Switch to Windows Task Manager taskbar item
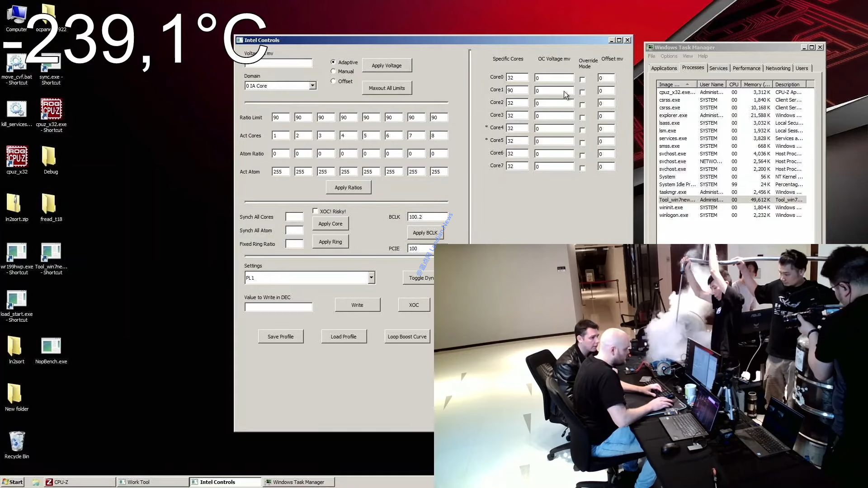Screen dimensions: 868x488 pos(298,482)
